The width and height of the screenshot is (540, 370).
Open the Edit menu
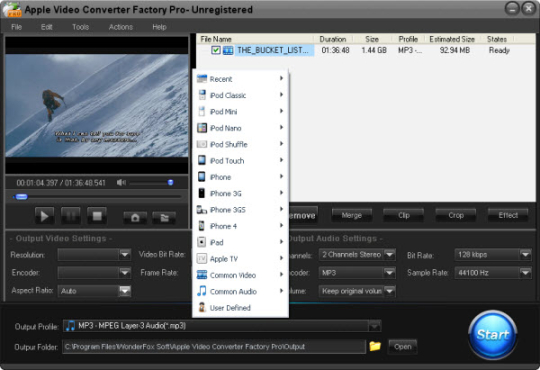point(46,27)
